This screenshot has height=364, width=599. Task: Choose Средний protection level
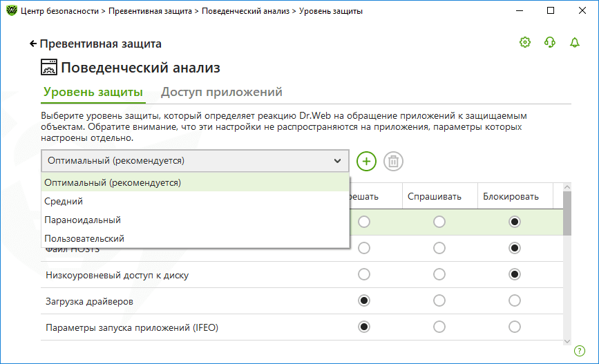tap(196, 201)
